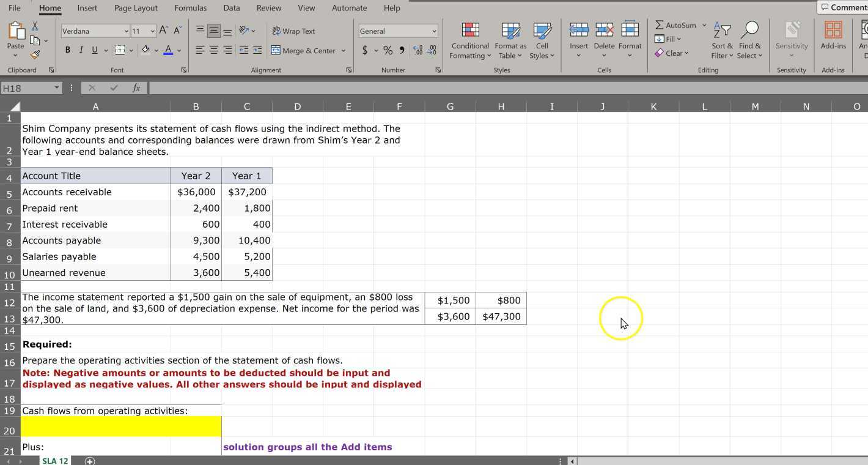
Task: Click the Clear button in Editing group
Action: pos(672,53)
